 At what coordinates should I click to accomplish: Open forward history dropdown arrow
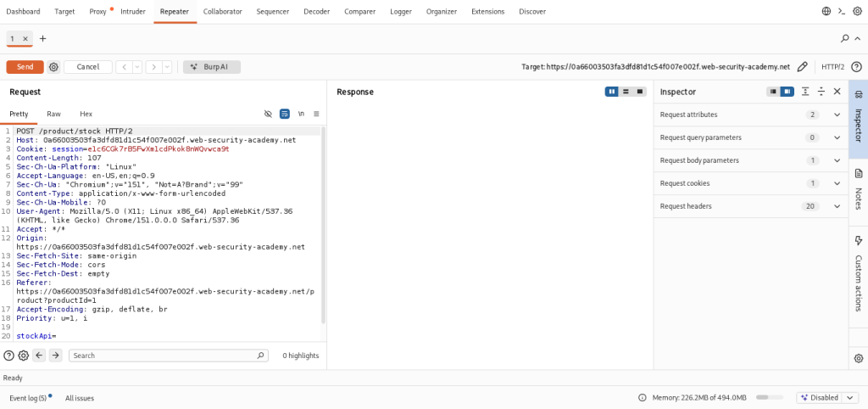(x=167, y=67)
